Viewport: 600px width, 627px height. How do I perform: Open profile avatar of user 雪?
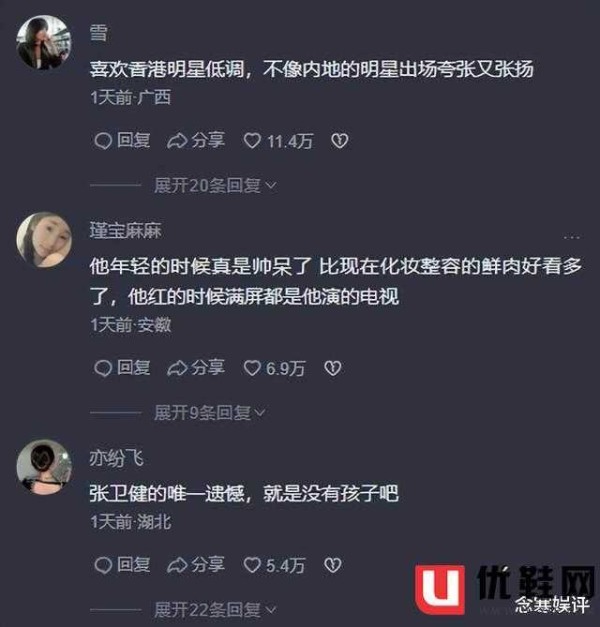click(44, 42)
